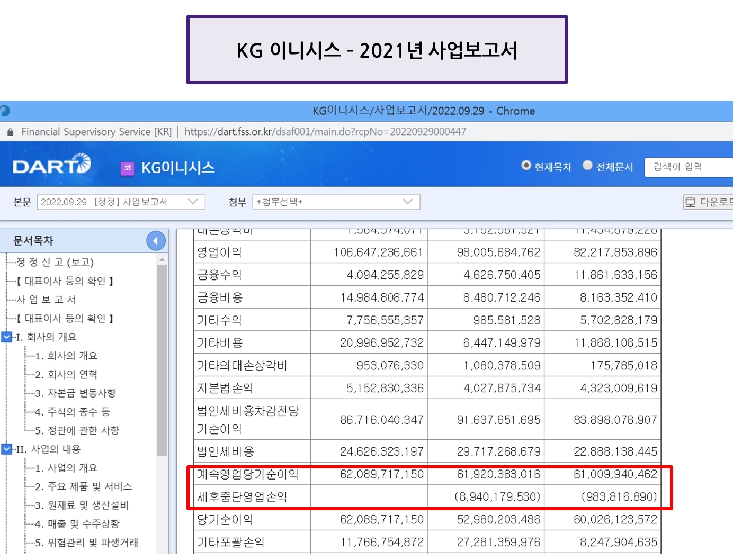The height and width of the screenshot is (560, 733).
Task: Click the value 61,920,383,016
Action: [499, 474]
